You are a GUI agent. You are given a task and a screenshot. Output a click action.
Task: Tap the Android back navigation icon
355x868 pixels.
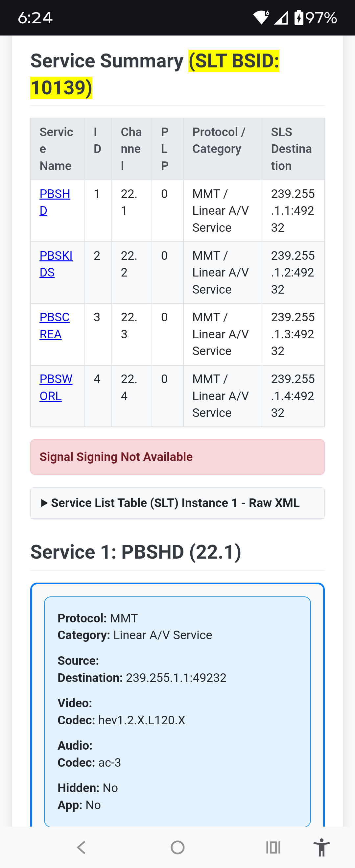81,847
